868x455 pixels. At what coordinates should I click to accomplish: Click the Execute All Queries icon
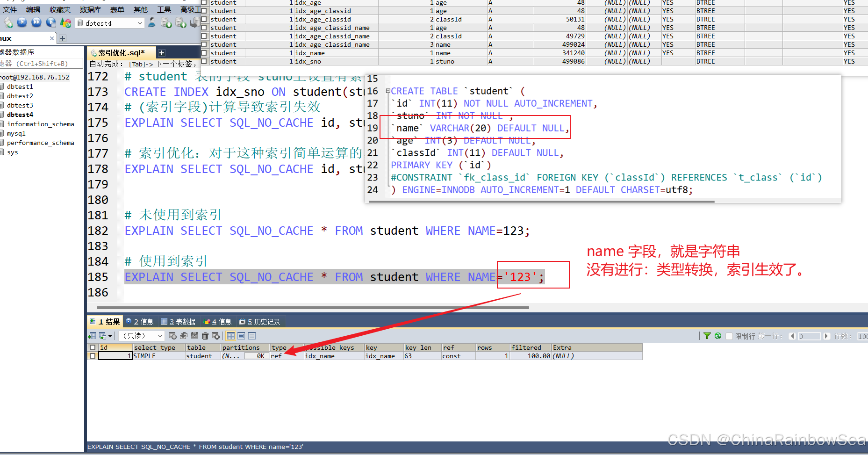(36, 22)
